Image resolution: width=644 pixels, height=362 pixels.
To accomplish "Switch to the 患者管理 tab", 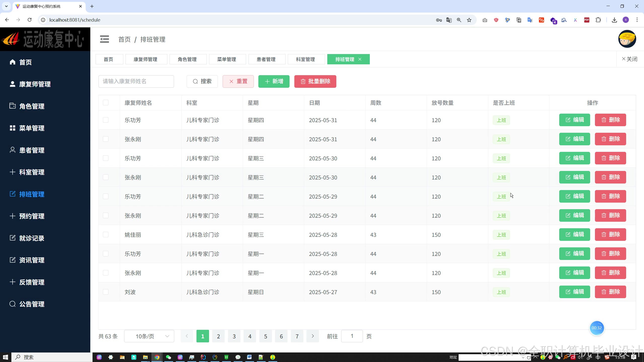I will [x=266, y=59].
